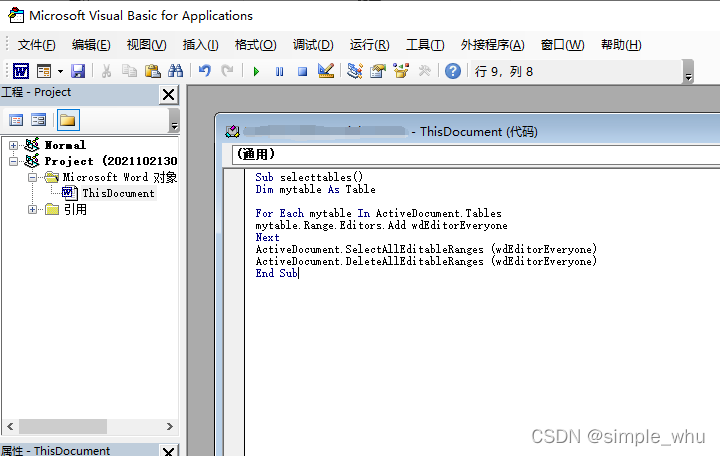This screenshot has width=720, height=456.
Task: Undo the last edit with the Undo icon
Action: [x=204, y=71]
